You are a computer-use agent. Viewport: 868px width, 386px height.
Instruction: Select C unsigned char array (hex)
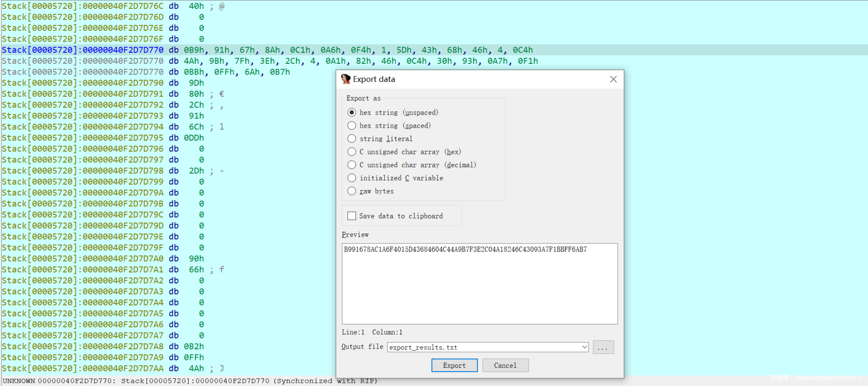click(x=352, y=152)
